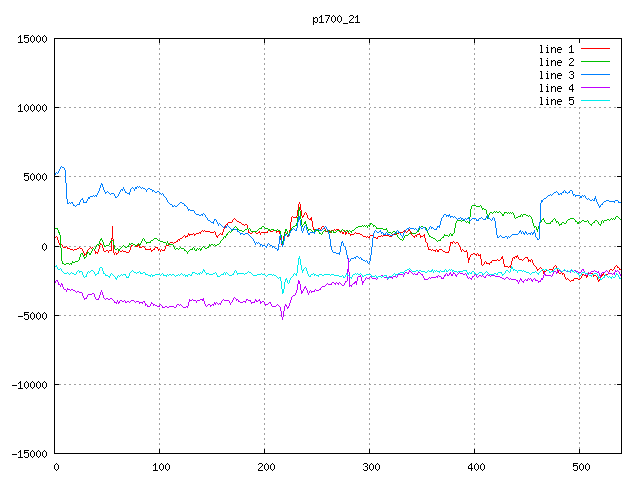The width and height of the screenshot is (640, 480).
Task: Click the 100 x-axis tick label
Action: 160,466
